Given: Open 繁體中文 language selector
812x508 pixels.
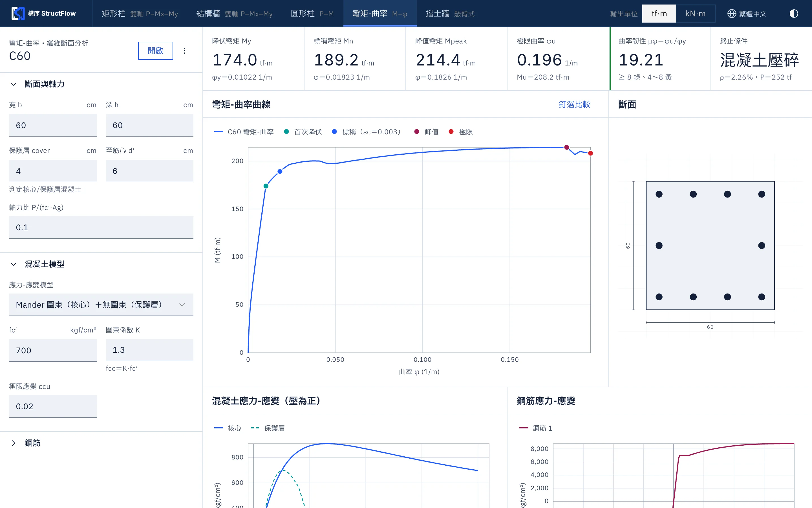Looking at the screenshot, I should point(747,14).
